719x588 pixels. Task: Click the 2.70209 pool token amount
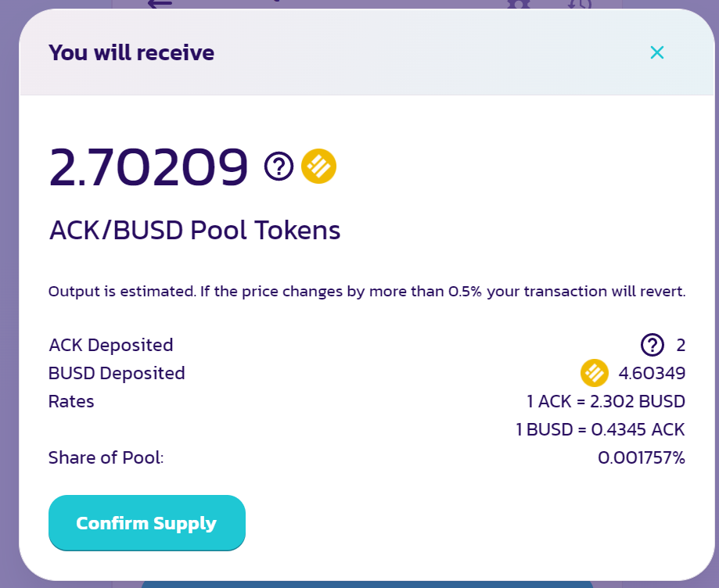point(149,167)
